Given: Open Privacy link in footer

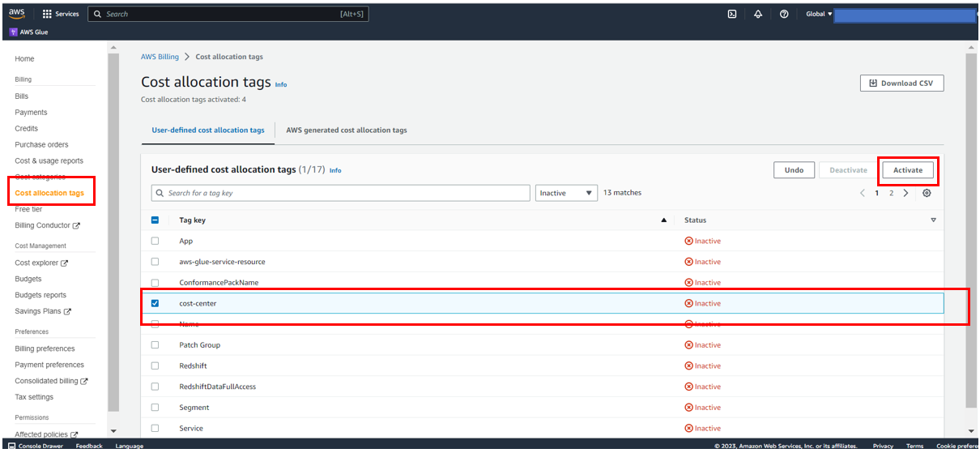Looking at the screenshot, I should click(x=883, y=446).
